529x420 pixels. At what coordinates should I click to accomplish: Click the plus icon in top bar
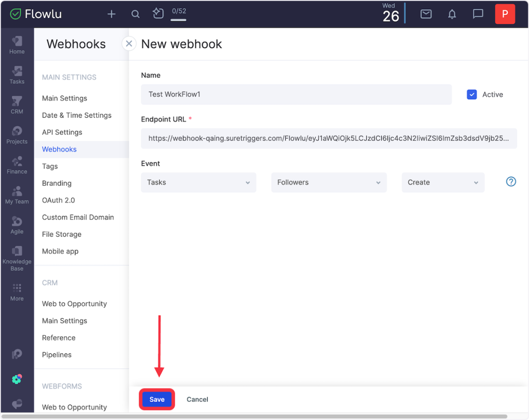pos(111,14)
